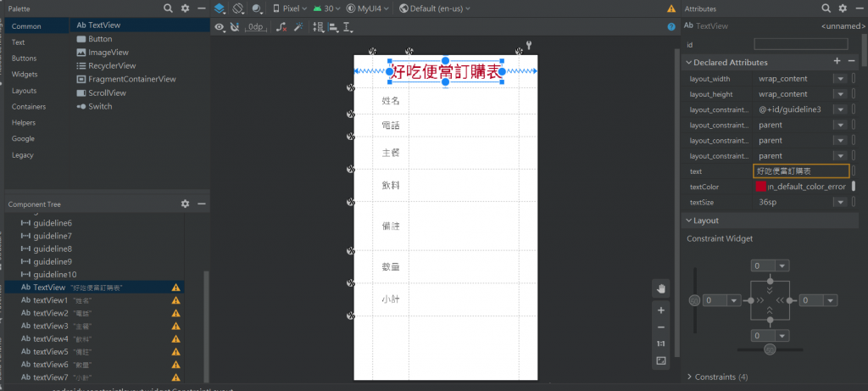Click the warning icon beside textView1

tap(176, 300)
